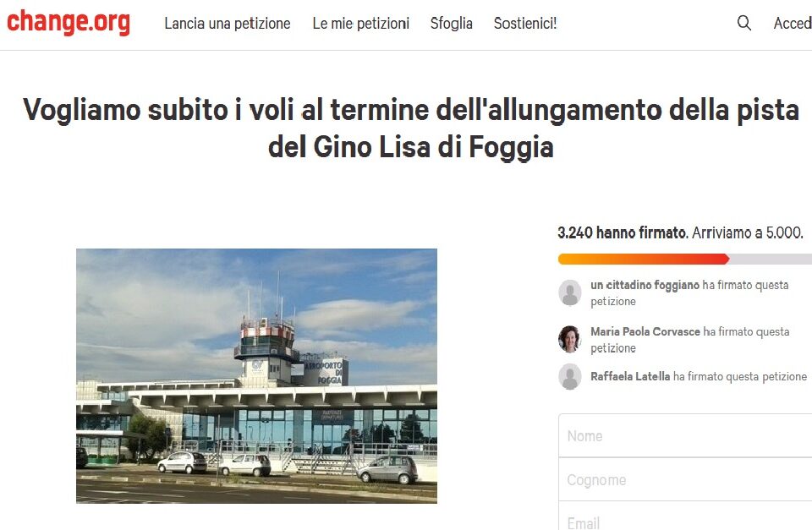Click the Accedi login link
Image resolution: width=812 pixels, height=530 pixels.
[793, 24]
